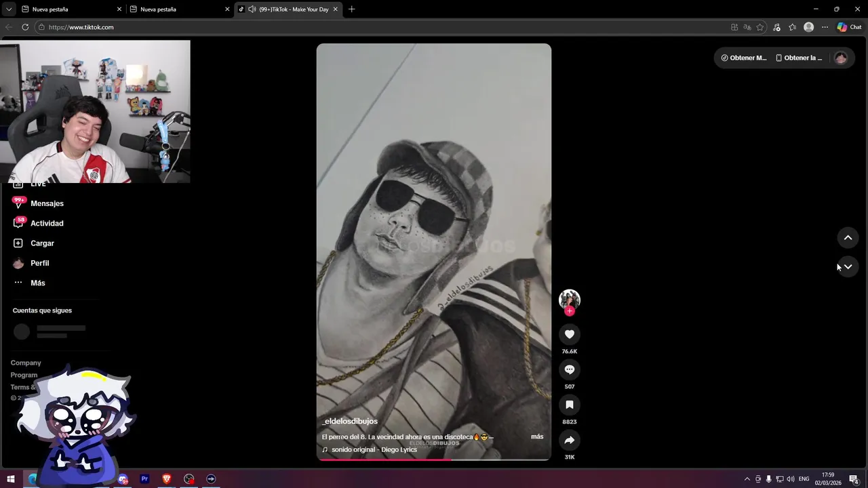868x488 pixels.
Task: Toggle microphone icon in system tray
Action: 769,479
